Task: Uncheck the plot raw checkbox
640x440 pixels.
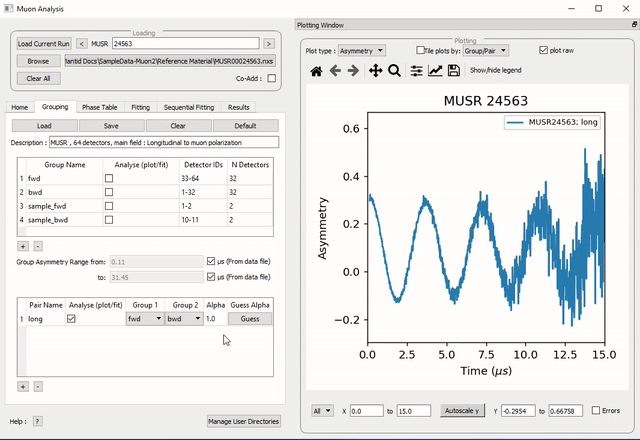Action: pyautogui.click(x=543, y=50)
